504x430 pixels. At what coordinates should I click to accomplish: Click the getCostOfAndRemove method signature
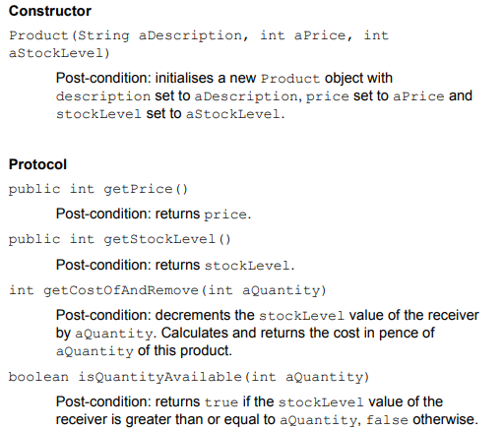(x=167, y=290)
